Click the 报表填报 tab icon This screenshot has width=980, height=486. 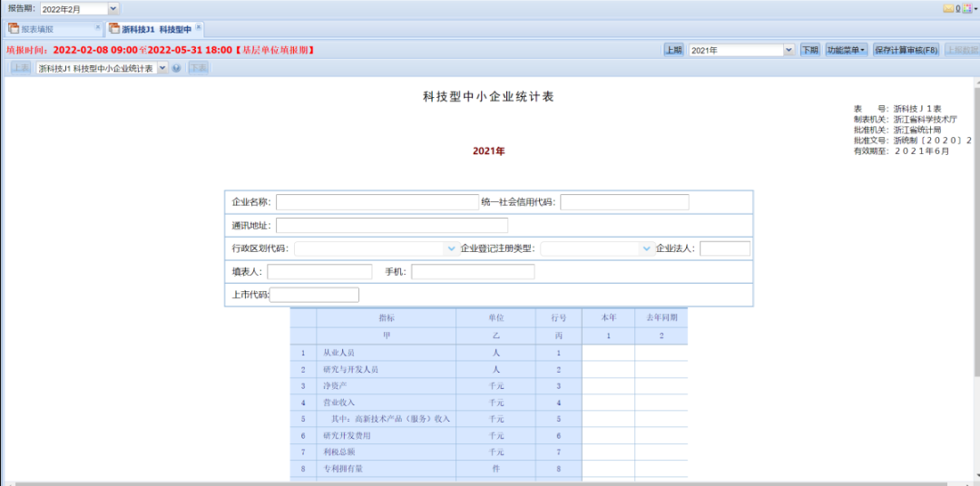(x=13, y=29)
